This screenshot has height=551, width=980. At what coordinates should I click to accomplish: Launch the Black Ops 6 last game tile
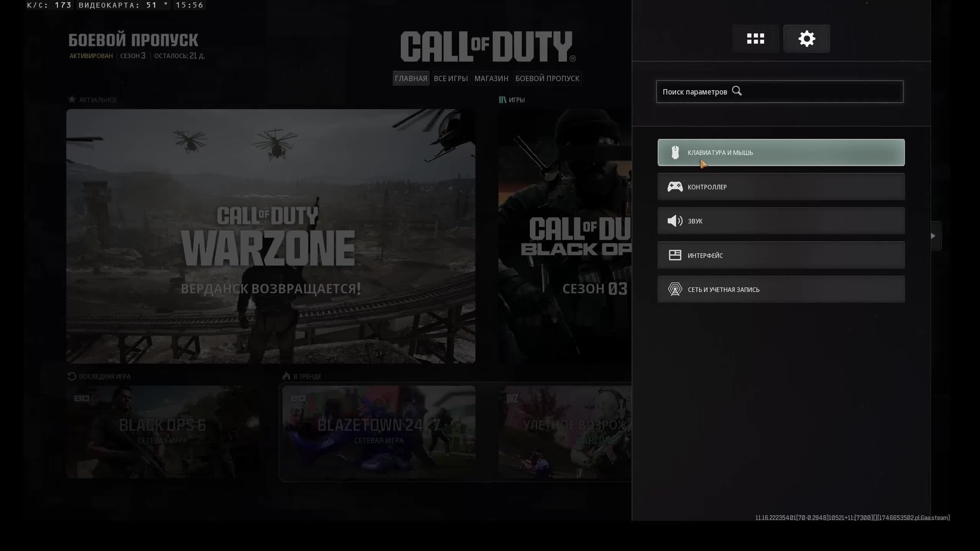click(162, 432)
